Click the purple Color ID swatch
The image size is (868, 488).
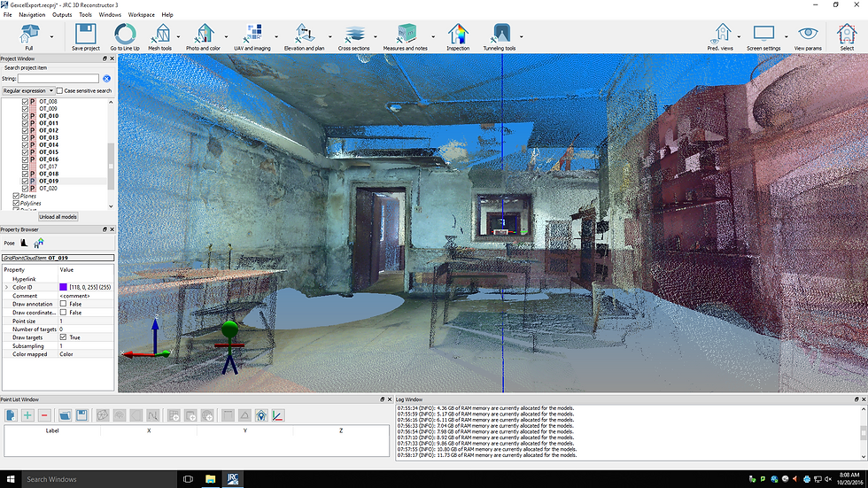[63, 287]
